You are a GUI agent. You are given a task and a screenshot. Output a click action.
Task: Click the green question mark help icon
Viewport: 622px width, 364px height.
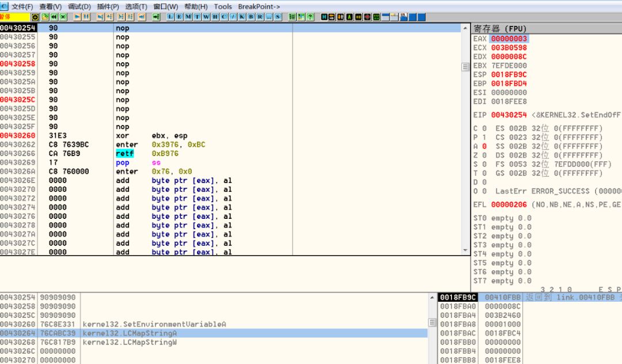click(310, 17)
